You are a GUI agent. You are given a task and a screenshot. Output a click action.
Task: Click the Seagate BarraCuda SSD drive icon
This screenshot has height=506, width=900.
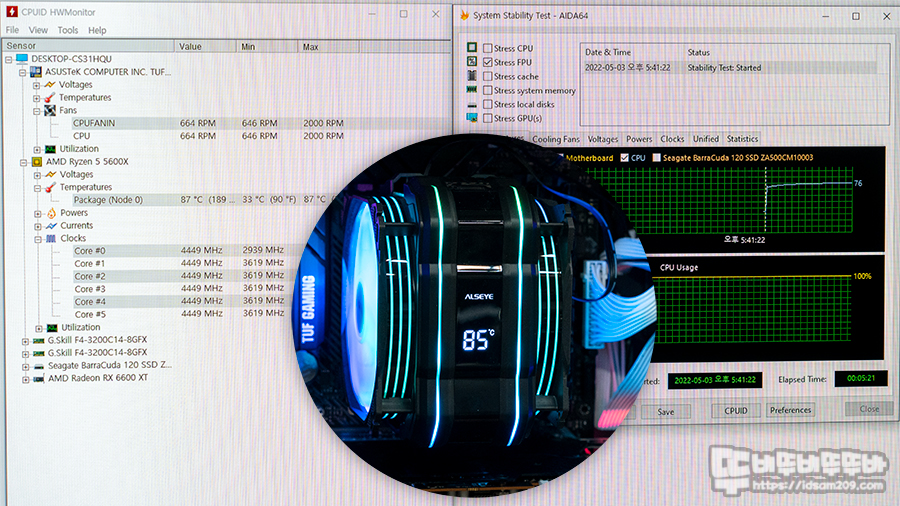coord(38,366)
